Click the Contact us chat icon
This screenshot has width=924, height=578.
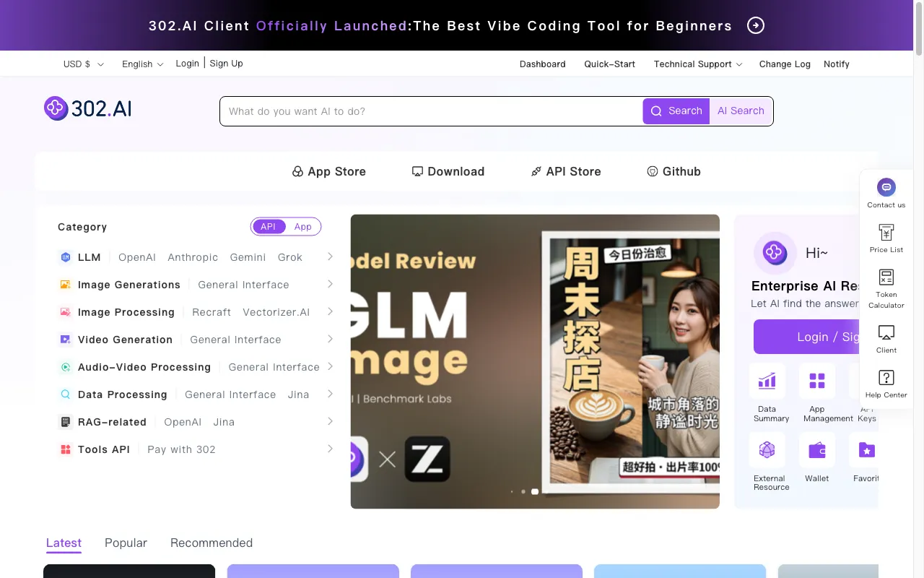tap(886, 187)
